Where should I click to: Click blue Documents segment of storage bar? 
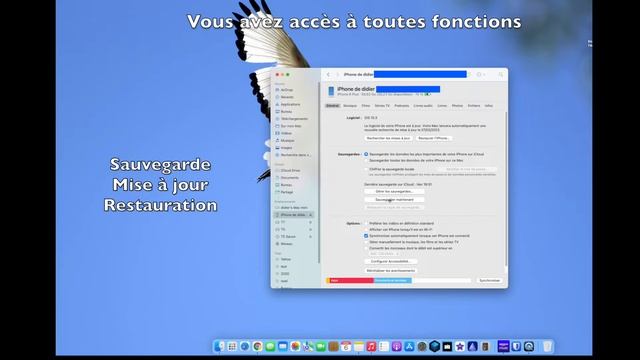pyautogui.click(x=393, y=281)
